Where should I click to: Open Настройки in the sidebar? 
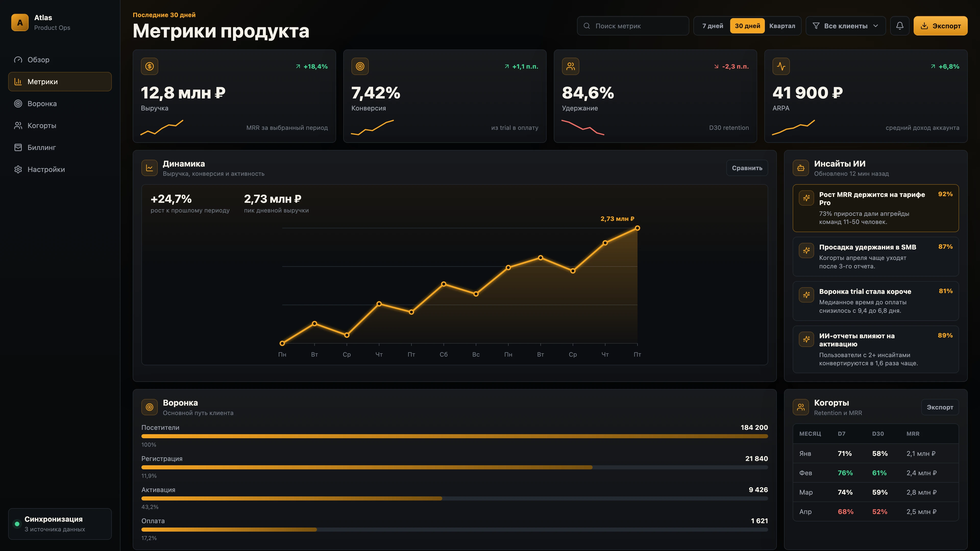coord(60,169)
